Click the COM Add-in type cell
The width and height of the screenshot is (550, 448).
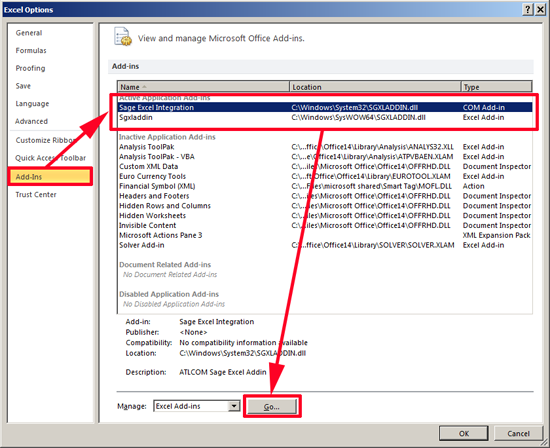click(484, 108)
